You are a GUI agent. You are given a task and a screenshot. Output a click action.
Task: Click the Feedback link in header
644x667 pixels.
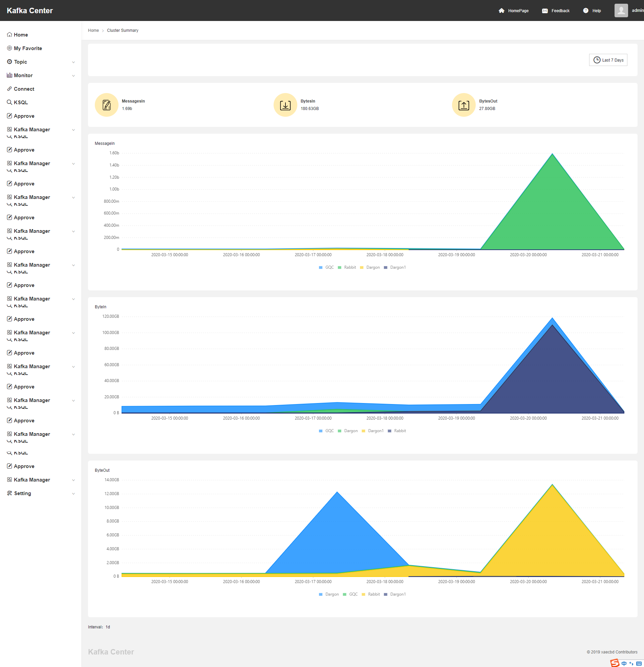click(x=560, y=10)
